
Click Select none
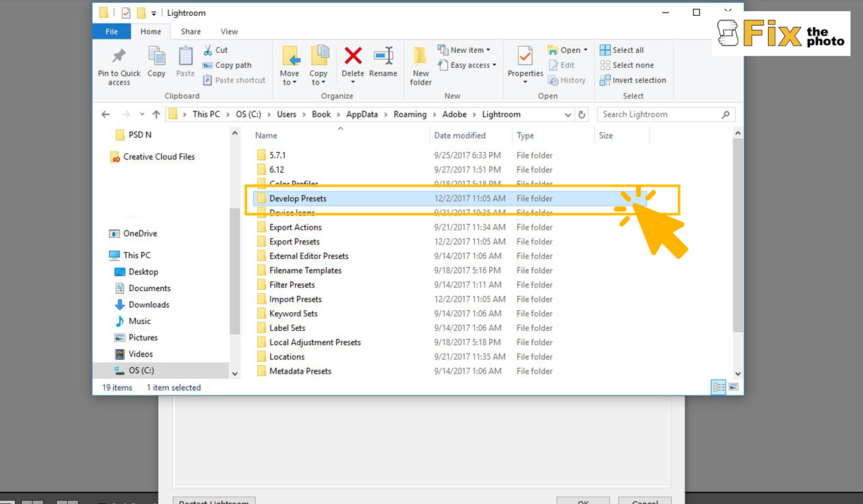click(626, 65)
